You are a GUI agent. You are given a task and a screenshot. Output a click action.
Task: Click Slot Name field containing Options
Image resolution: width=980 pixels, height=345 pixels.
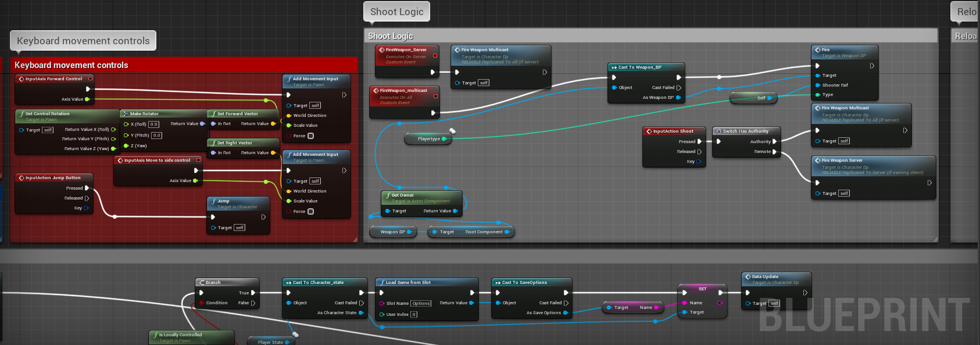(x=421, y=303)
